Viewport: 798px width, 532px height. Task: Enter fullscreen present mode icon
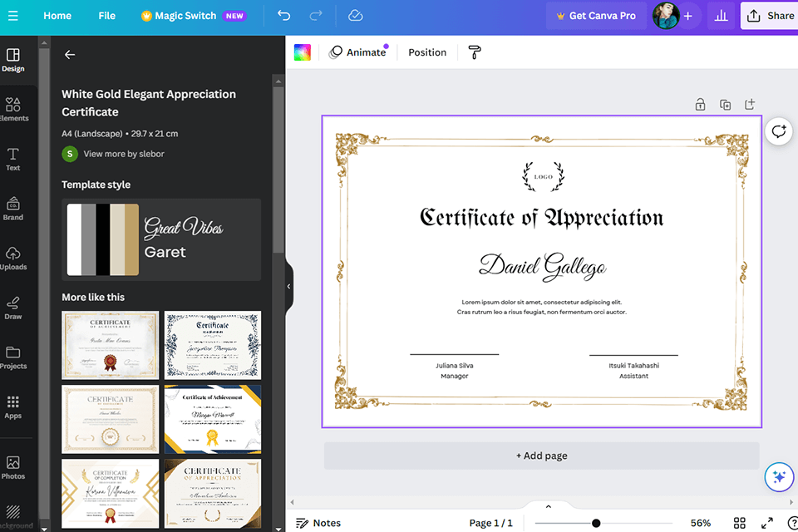pyautogui.click(x=767, y=523)
